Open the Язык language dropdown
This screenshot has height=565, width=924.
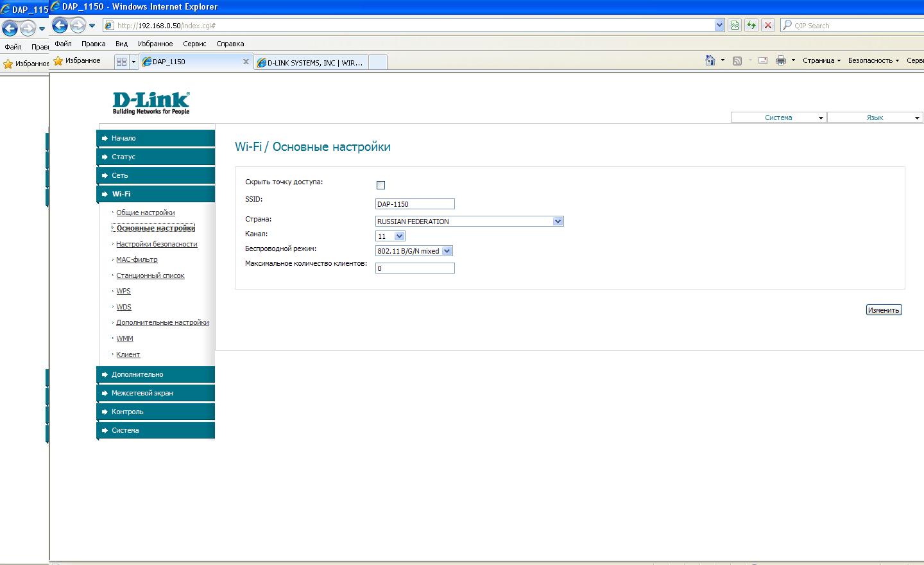point(875,117)
